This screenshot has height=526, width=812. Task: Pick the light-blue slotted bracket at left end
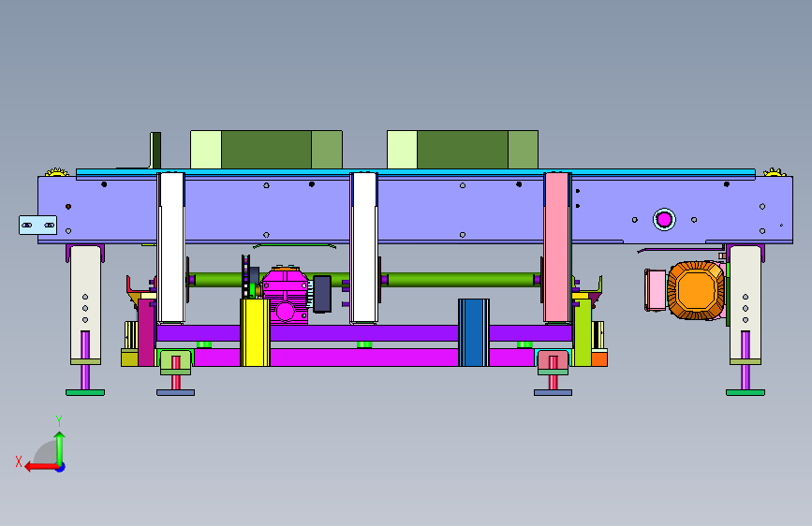37,226
